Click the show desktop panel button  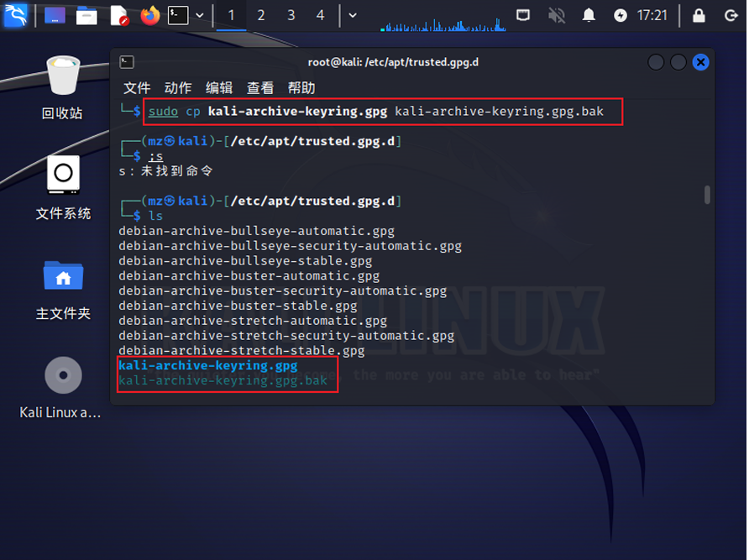point(55,15)
